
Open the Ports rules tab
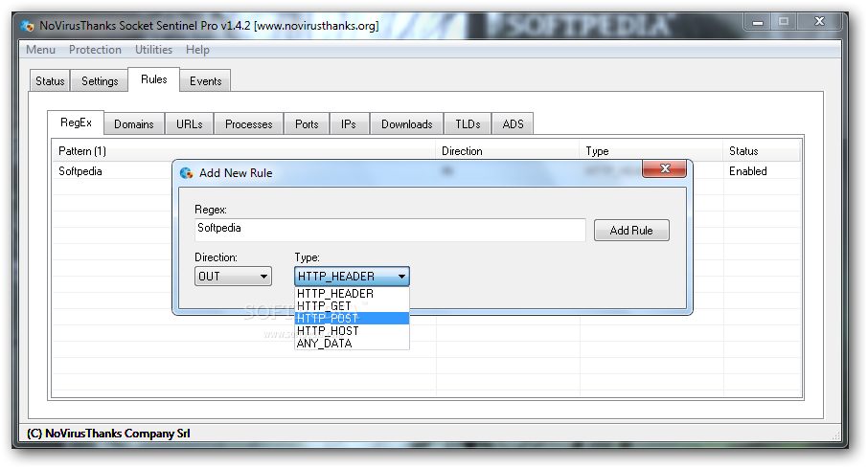(307, 124)
